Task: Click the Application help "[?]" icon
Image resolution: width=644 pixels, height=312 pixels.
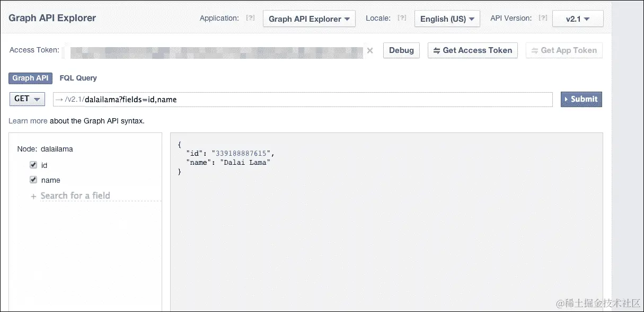Action: [x=250, y=17]
